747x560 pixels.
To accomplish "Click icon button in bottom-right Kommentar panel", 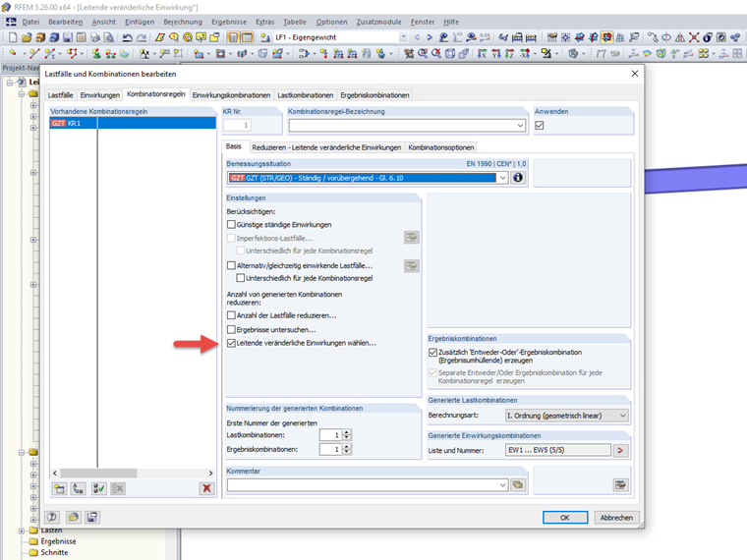I will [620, 484].
